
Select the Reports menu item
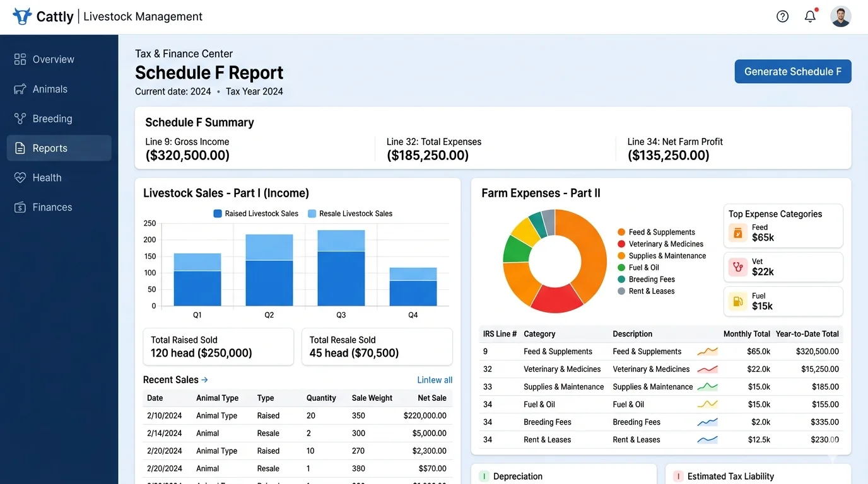point(59,148)
